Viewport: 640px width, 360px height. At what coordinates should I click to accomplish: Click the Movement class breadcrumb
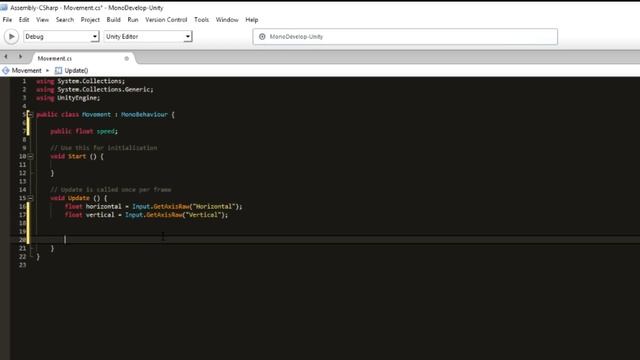[27, 71]
